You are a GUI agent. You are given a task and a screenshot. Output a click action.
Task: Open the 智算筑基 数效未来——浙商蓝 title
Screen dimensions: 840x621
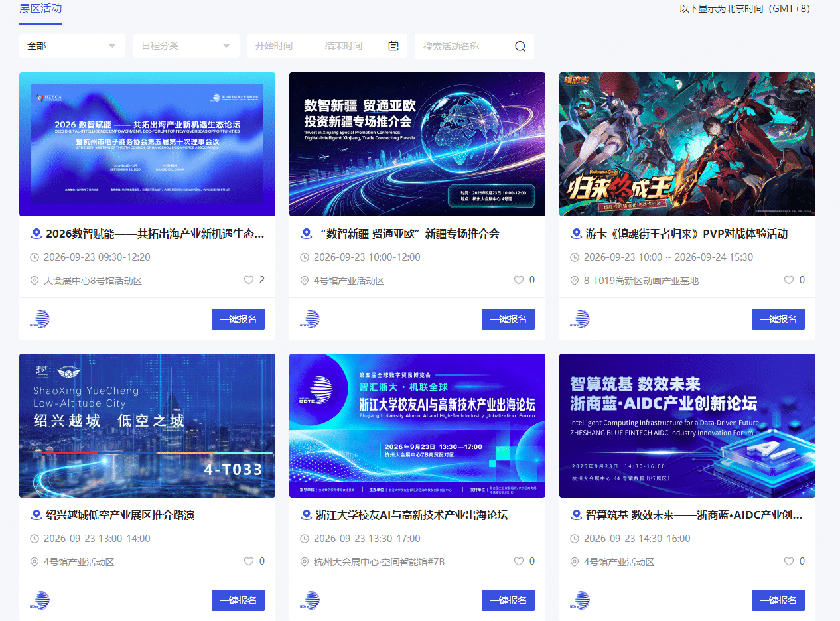[x=695, y=515]
